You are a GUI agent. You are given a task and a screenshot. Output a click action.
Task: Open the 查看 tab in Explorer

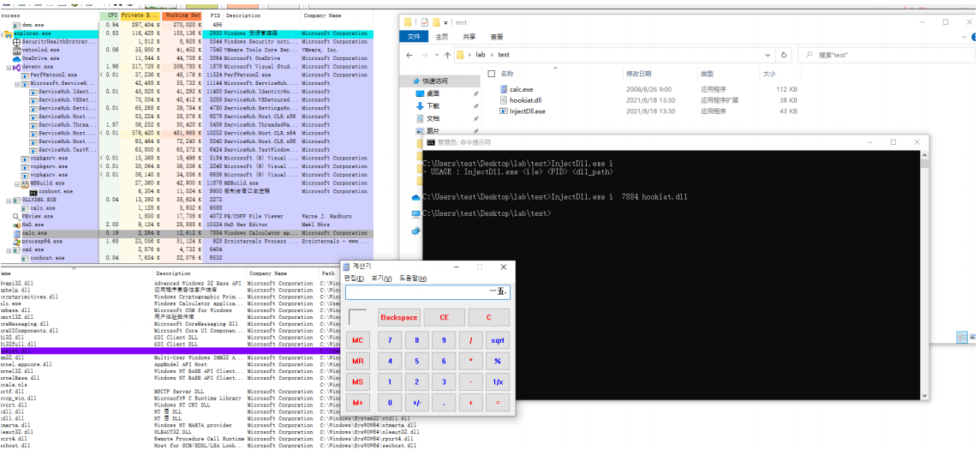pos(497,37)
